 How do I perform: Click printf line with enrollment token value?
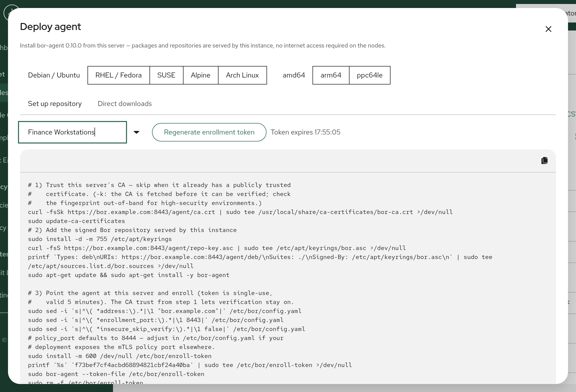click(x=190, y=365)
